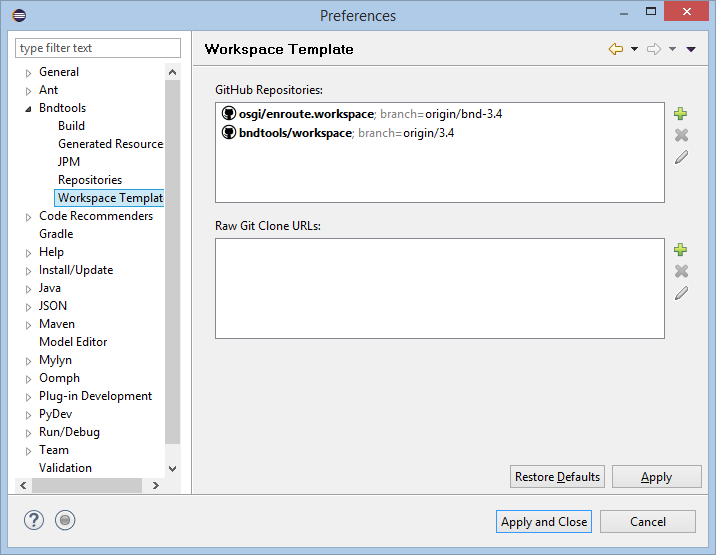The width and height of the screenshot is (716, 555).
Task: Open forward navigation history dropdown
Action: point(672,49)
